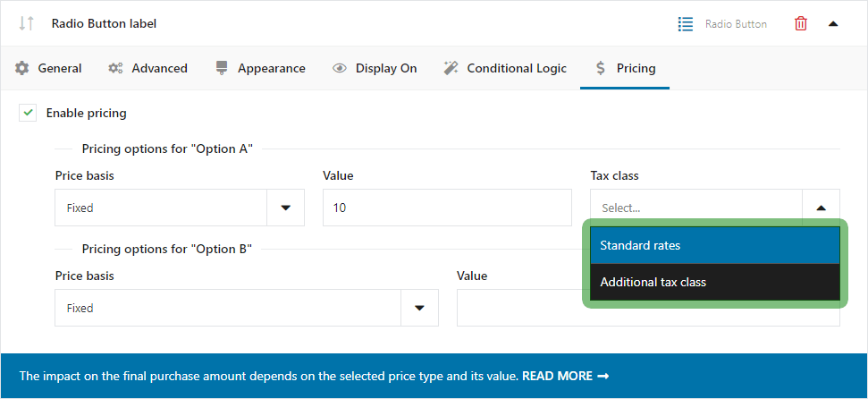Screen dimensions: 868x399
Task: Click the Option B Price basis arrow
Action: 419,308
